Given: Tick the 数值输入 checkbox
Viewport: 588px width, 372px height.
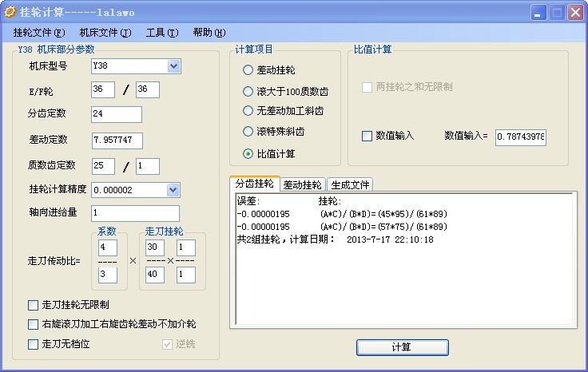Looking at the screenshot, I should coord(367,136).
